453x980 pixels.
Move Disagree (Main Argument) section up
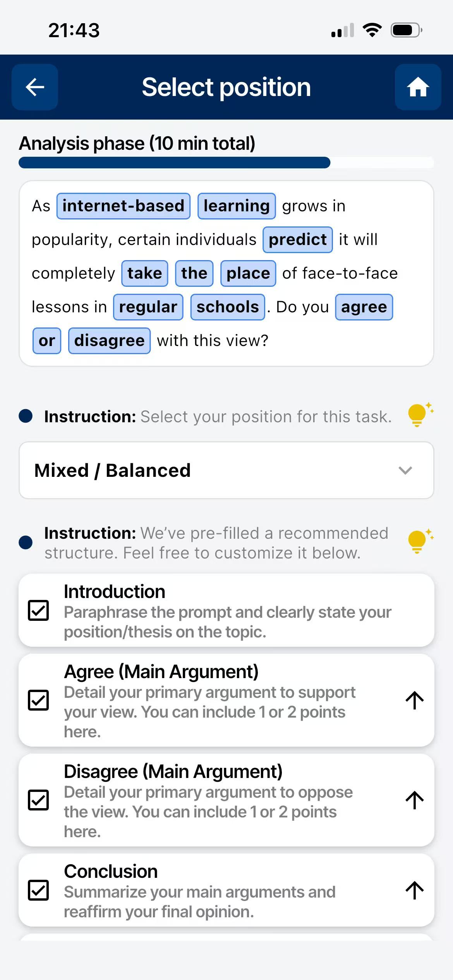pos(414,800)
